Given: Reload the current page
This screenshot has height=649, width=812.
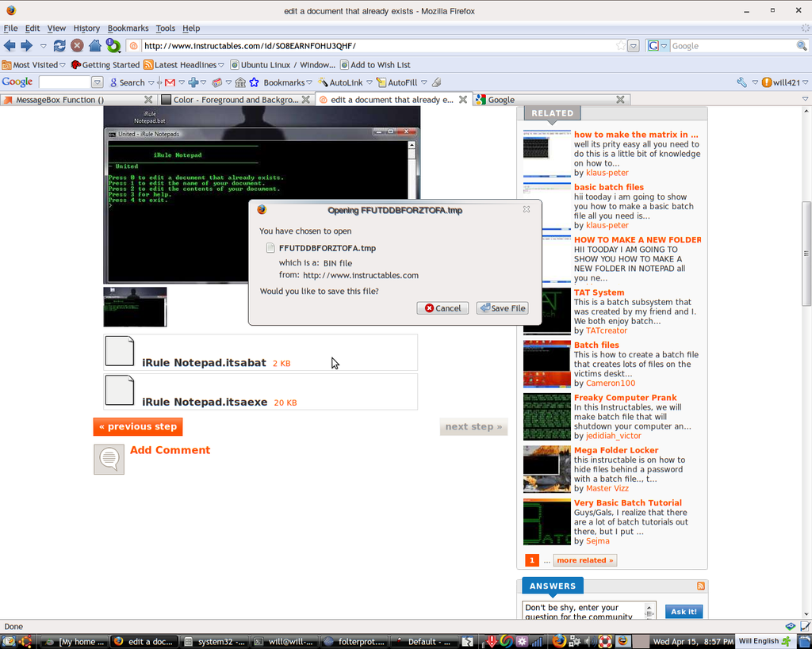Looking at the screenshot, I should (59, 46).
